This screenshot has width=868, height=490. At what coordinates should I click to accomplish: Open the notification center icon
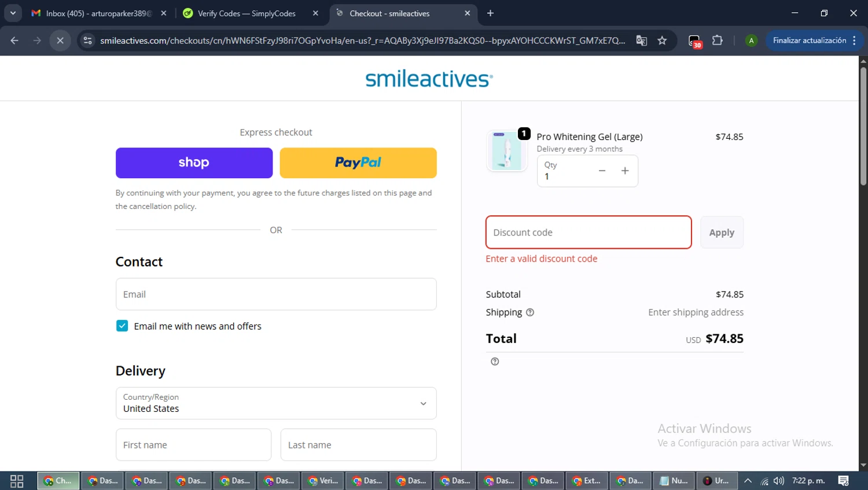tap(844, 481)
